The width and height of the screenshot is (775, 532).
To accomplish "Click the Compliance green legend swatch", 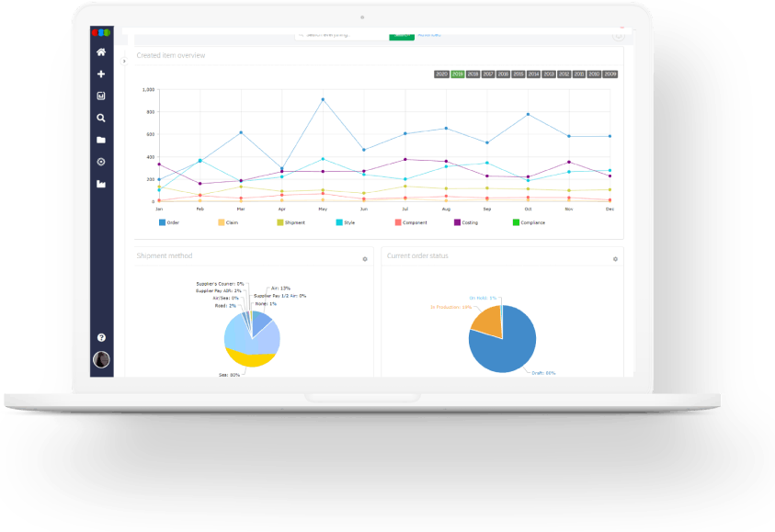I will coord(516,222).
